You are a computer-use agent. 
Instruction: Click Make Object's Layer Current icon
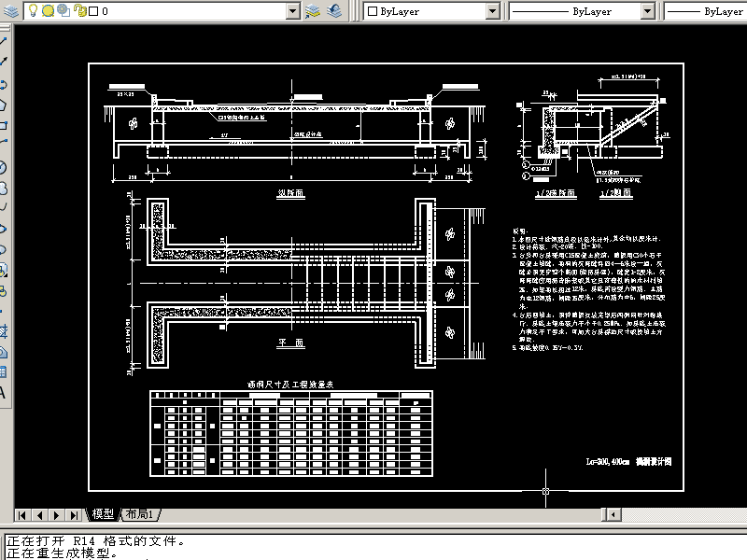[x=312, y=10]
